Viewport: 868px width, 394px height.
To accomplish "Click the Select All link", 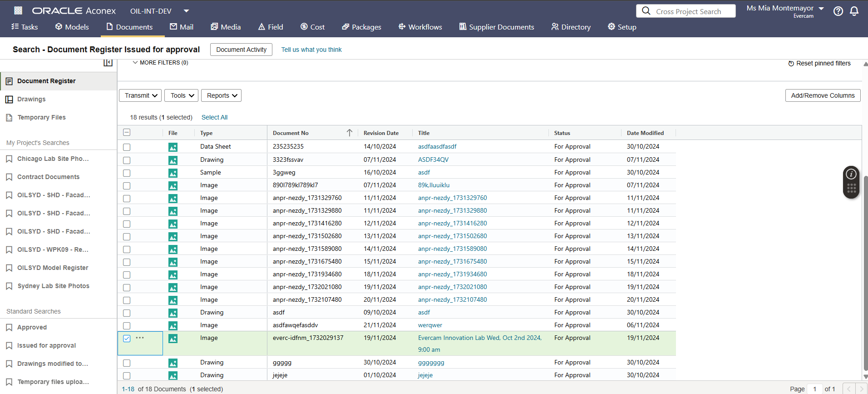I will click(x=214, y=117).
